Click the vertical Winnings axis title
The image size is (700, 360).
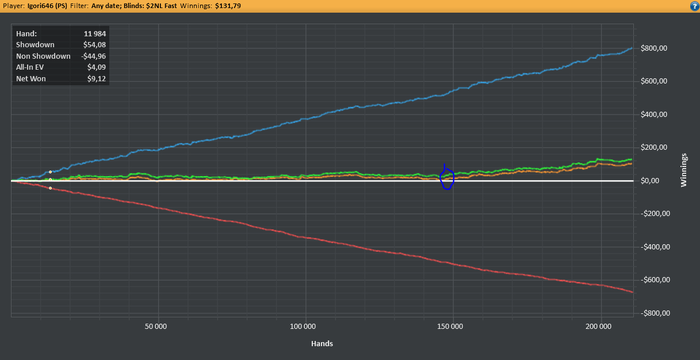(683, 170)
